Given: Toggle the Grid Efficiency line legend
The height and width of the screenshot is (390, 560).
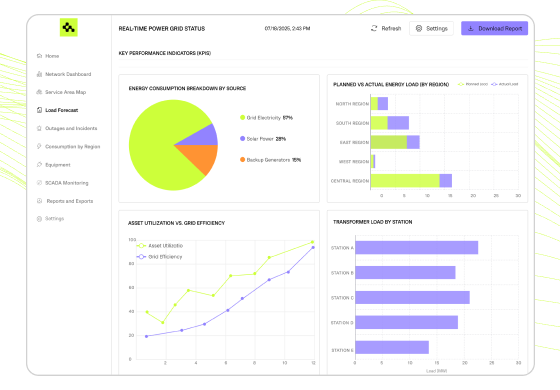Looking at the screenshot, I should tap(159, 257).
